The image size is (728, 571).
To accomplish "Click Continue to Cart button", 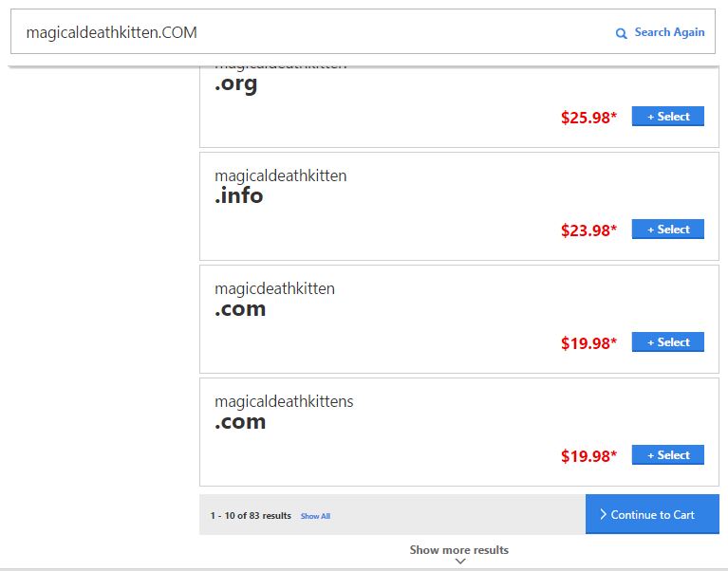I will click(x=652, y=514).
